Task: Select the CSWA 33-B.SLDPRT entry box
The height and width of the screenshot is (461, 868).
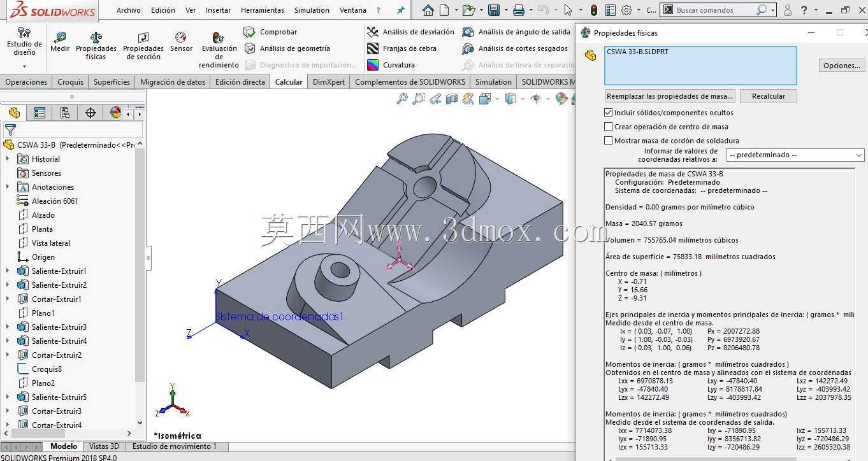Action: [700, 65]
